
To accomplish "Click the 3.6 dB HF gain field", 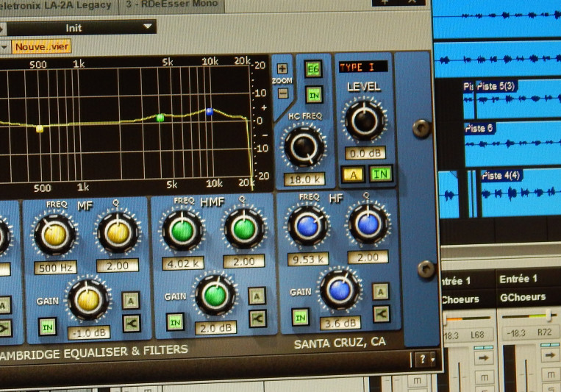I will (340, 323).
